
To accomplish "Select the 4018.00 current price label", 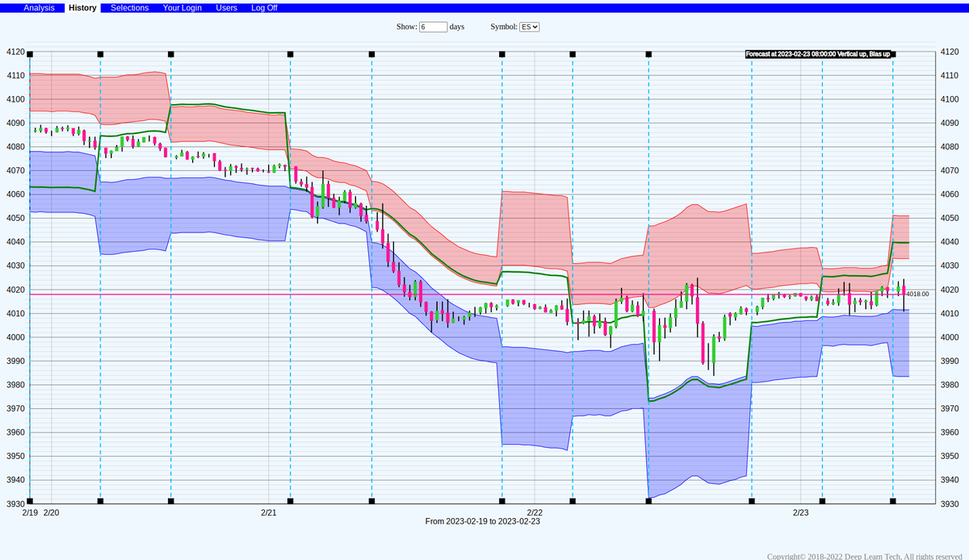I will 917,294.
